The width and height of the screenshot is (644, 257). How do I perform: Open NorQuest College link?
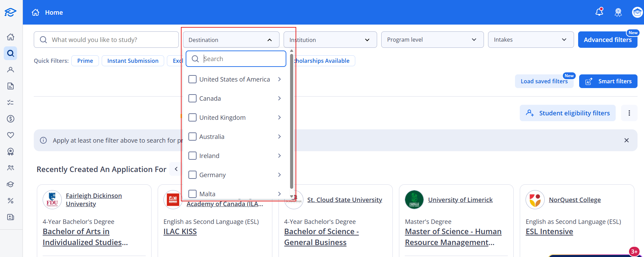tap(575, 200)
